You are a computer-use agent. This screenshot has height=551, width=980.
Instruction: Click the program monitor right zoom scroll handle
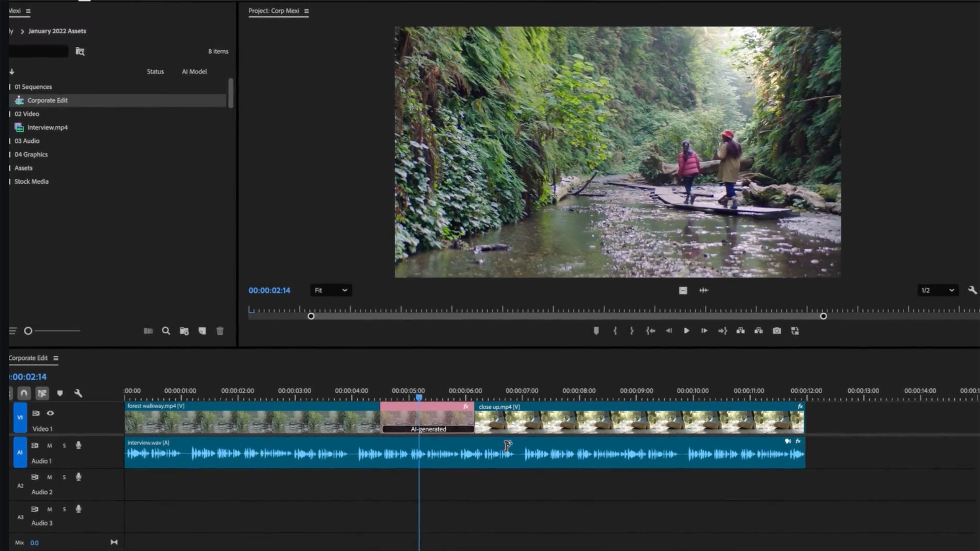tap(823, 316)
